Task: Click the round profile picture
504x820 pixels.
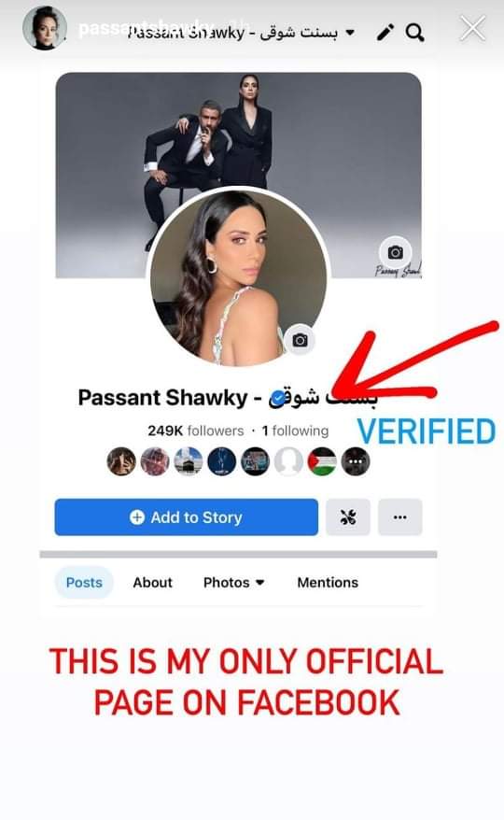Action: [238, 277]
